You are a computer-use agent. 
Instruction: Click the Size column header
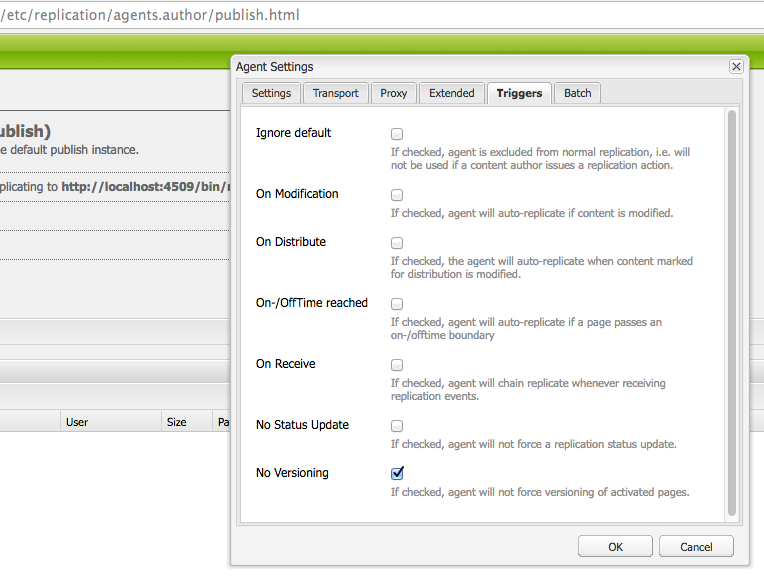point(176,422)
